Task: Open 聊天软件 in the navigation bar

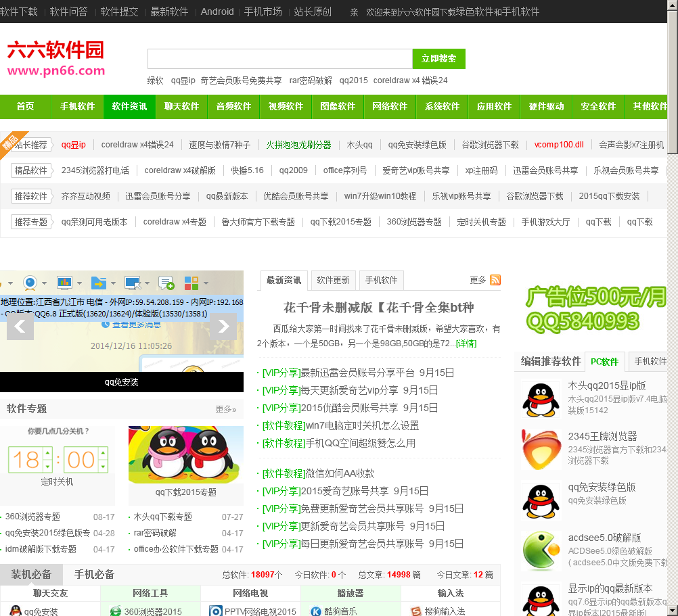Action: [x=181, y=107]
